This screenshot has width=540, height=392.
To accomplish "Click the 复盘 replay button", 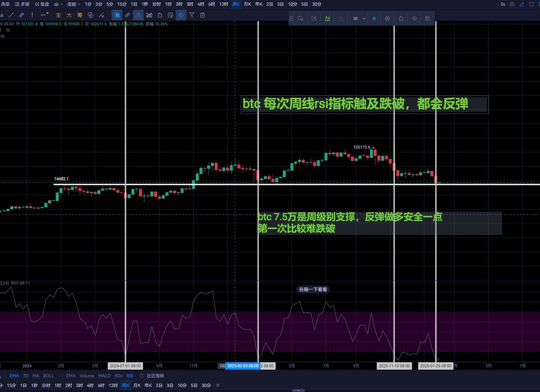I will tap(42, 4).
